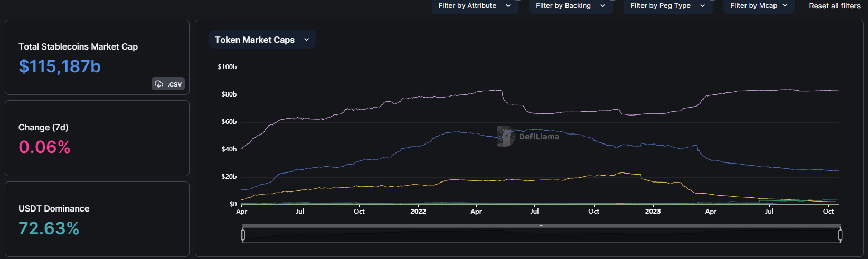This screenshot has height=259, width=868.
Task: Click chevron arrow on Filter by Attribute
Action: [508, 6]
